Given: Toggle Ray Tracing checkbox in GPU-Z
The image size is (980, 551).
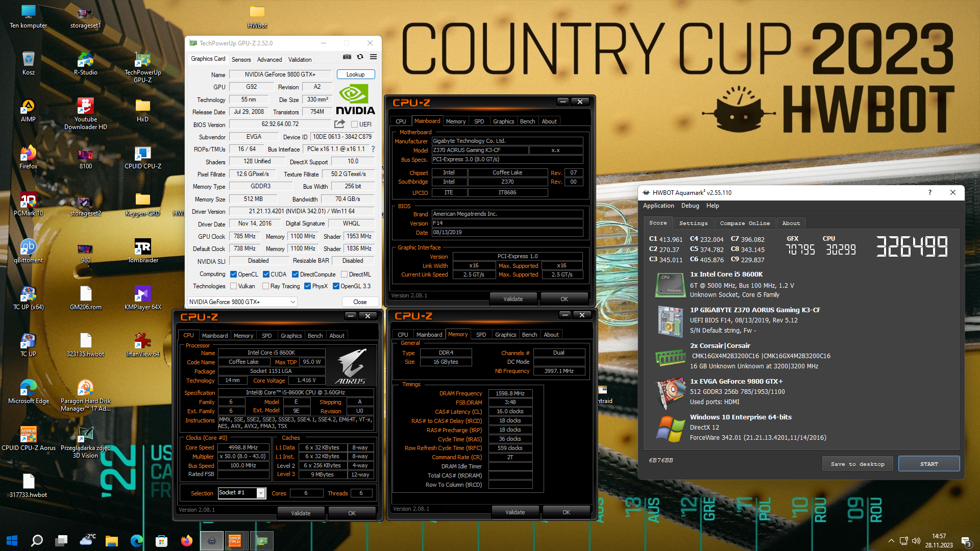Looking at the screenshot, I should coord(266,286).
